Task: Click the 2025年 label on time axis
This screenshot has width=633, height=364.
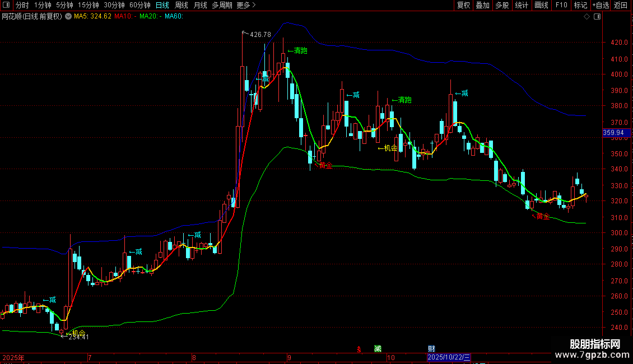Action: tap(13, 358)
